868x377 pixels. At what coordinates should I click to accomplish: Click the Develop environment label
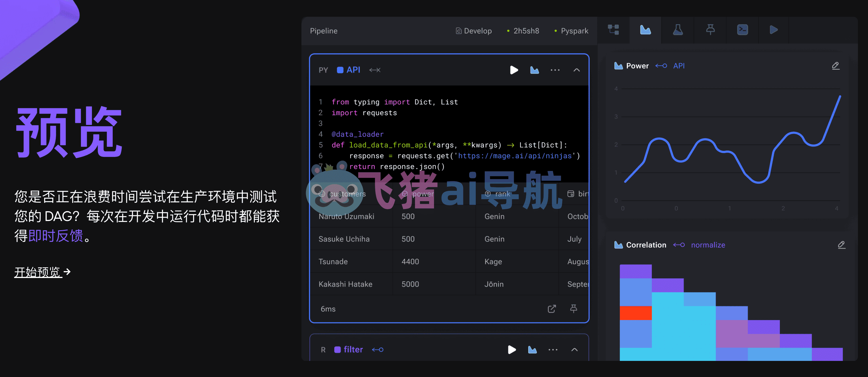pyautogui.click(x=473, y=31)
